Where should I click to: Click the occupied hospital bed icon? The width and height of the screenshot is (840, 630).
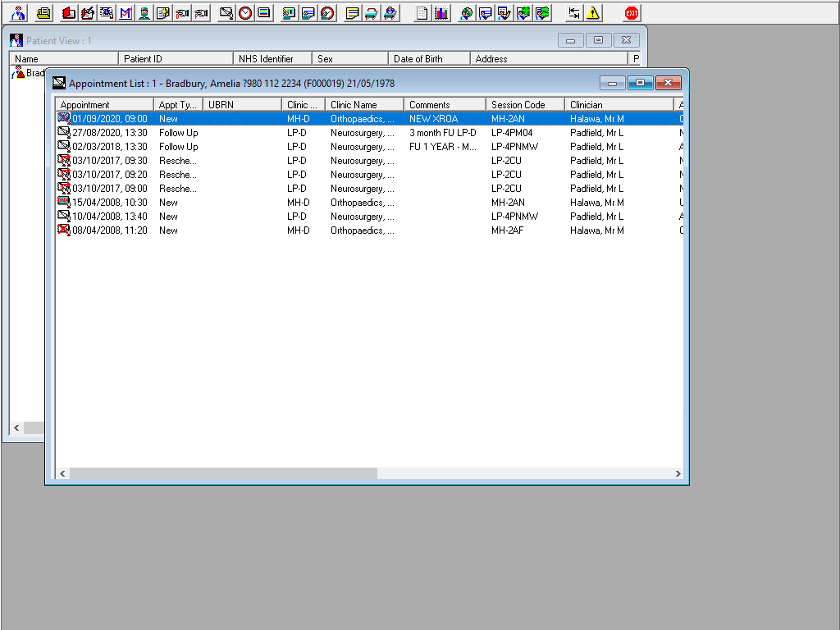pos(390,13)
